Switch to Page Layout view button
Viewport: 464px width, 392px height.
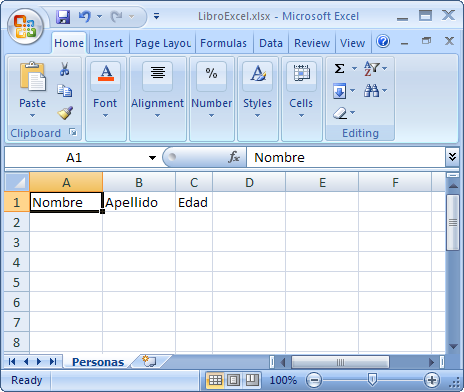tap(234, 380)
